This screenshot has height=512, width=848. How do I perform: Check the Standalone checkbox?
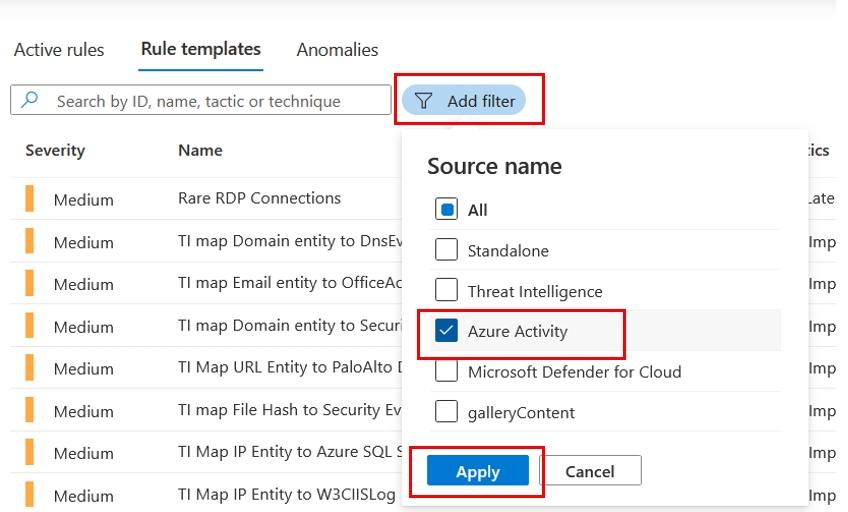click(446, 250)
